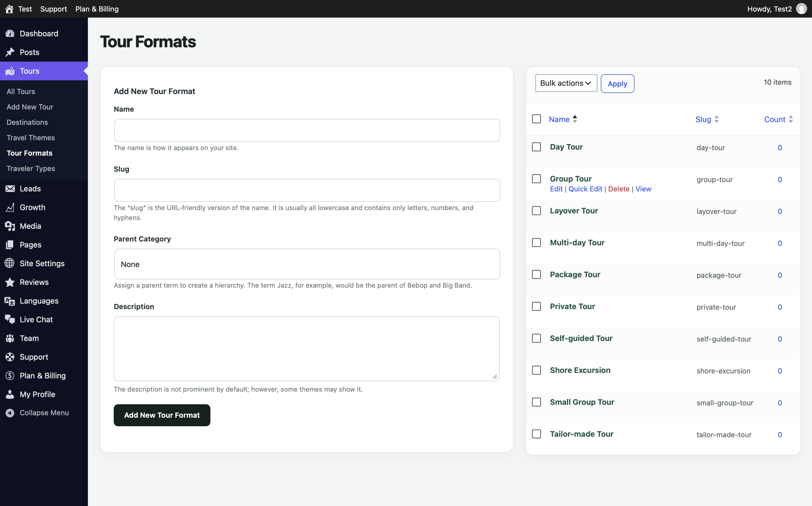This screenshot has height=506, width=812.
Task: Click into the Description text area
Action: click(306, 348)
